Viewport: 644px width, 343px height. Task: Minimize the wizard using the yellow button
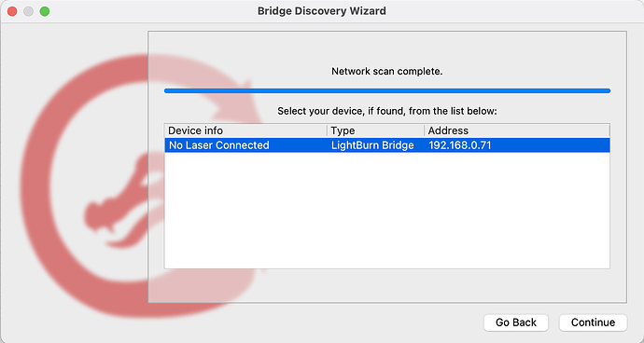pyautogui.click(x=28, y=11)
